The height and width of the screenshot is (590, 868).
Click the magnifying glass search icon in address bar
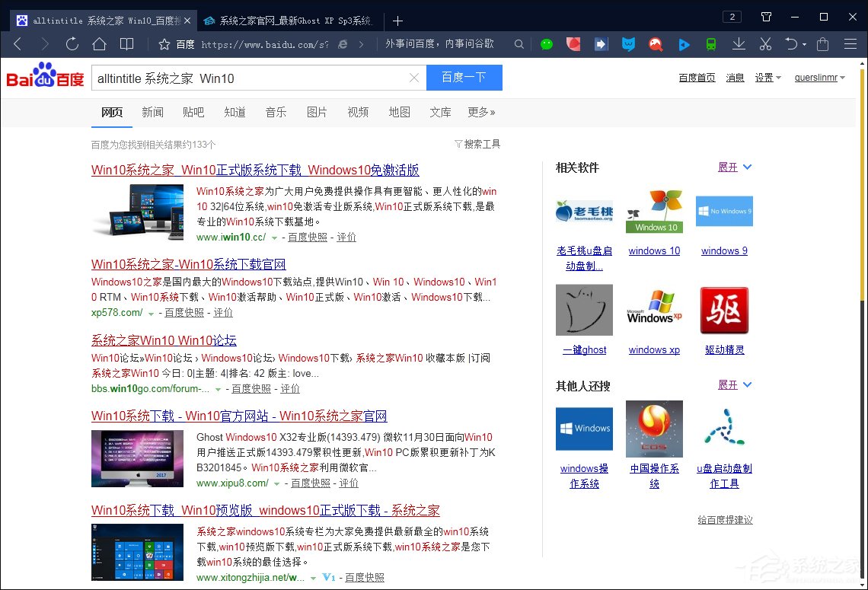[519, 44]
